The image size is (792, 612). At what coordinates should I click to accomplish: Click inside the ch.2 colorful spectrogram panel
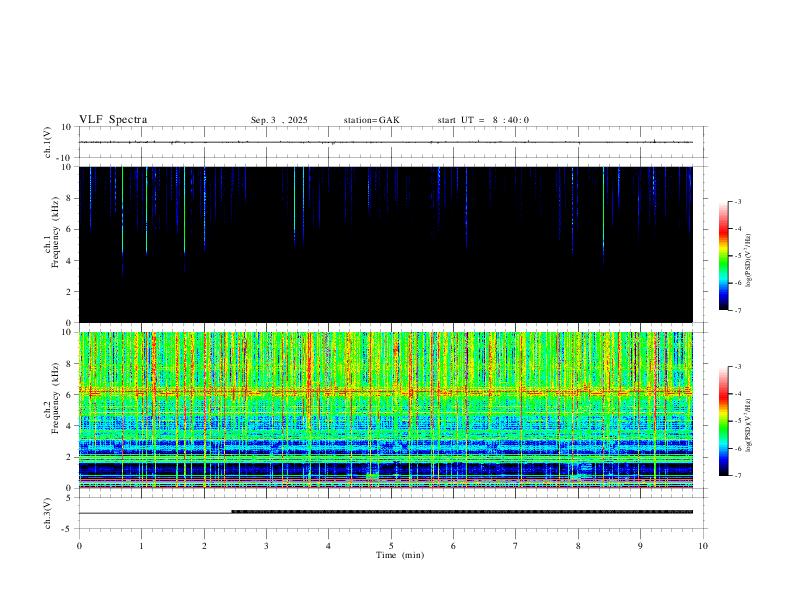(x=386, y=410)
